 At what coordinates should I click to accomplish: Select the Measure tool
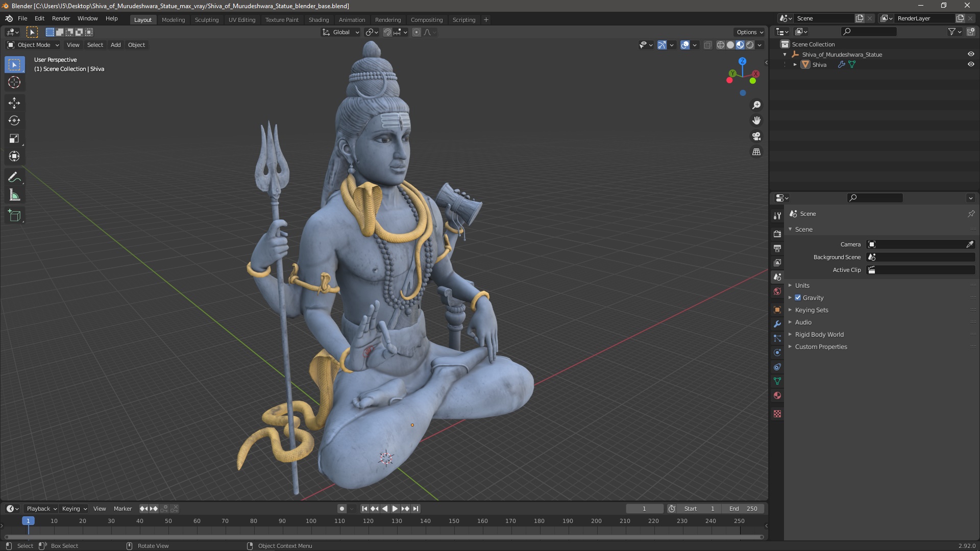click(14, 195)
